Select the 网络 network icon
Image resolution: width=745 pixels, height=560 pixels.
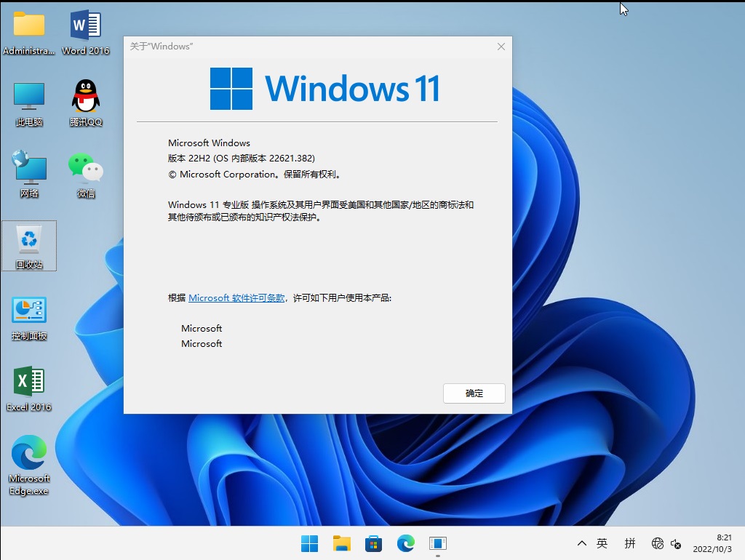(28, 175)
